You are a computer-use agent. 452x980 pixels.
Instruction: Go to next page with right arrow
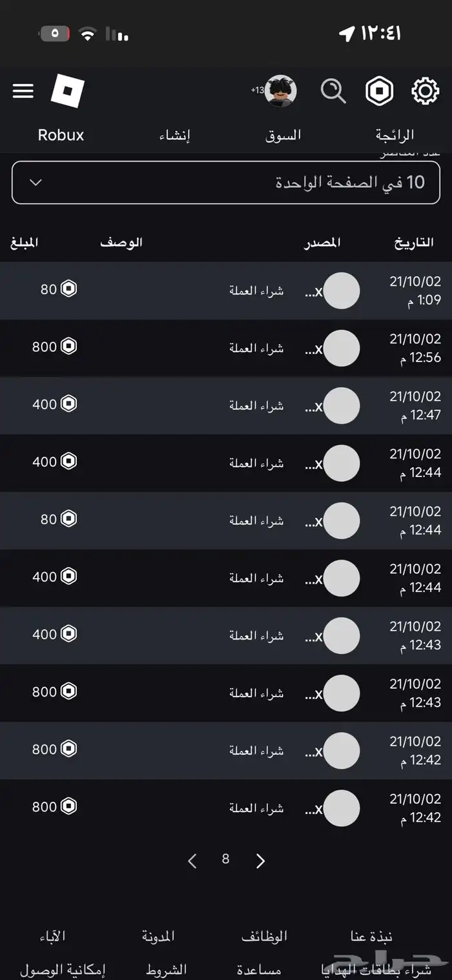click(260, 861)
